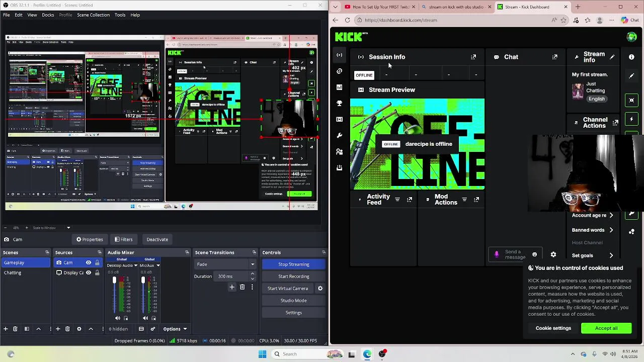Lock the Display Capture source
The width and height of the screenshot is (644, 362).
97,273
